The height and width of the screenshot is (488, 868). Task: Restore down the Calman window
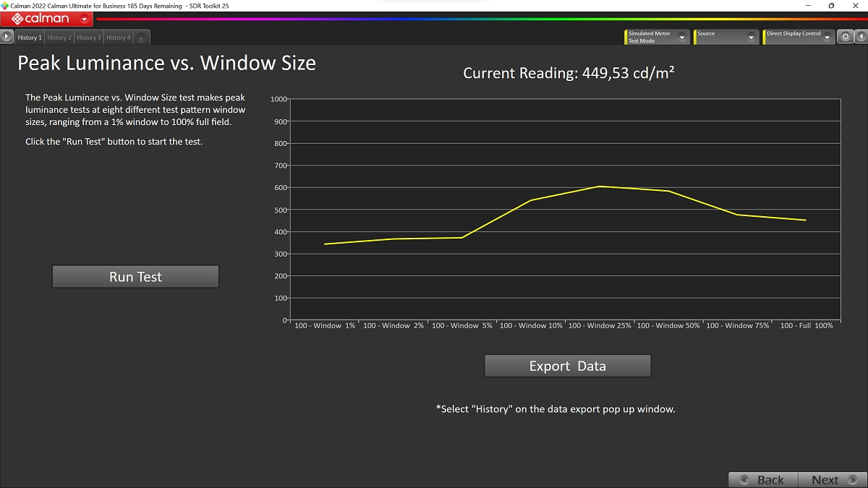pos(831,6)
